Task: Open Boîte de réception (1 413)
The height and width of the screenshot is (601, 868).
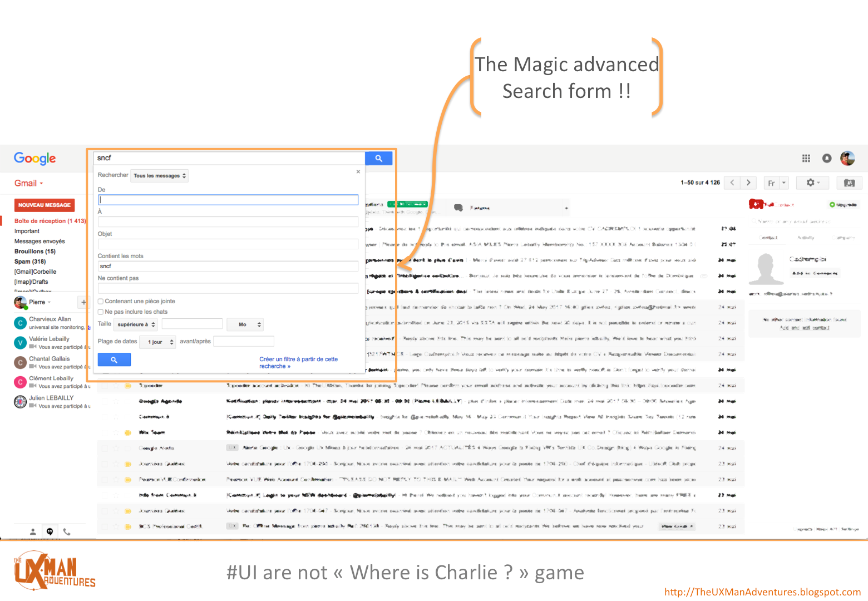Action: click(x=50, y=221)
